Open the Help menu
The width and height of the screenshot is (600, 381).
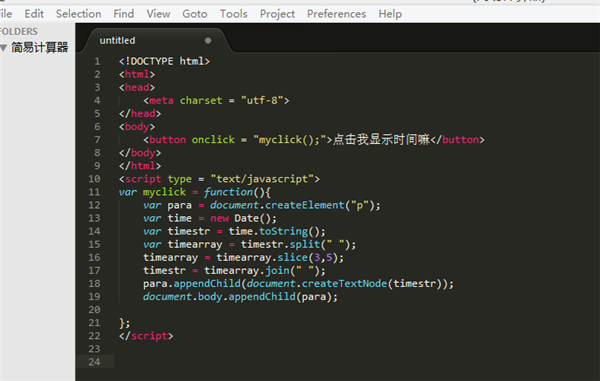click(390, 14)
